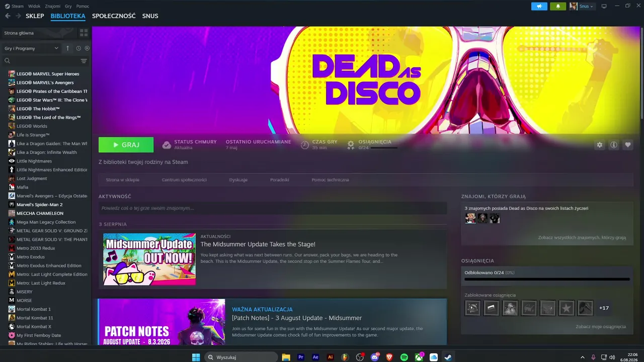Expand the Gry i Programy dropdown
This screenshot has height=362, width=644.
tap(31, 48)
